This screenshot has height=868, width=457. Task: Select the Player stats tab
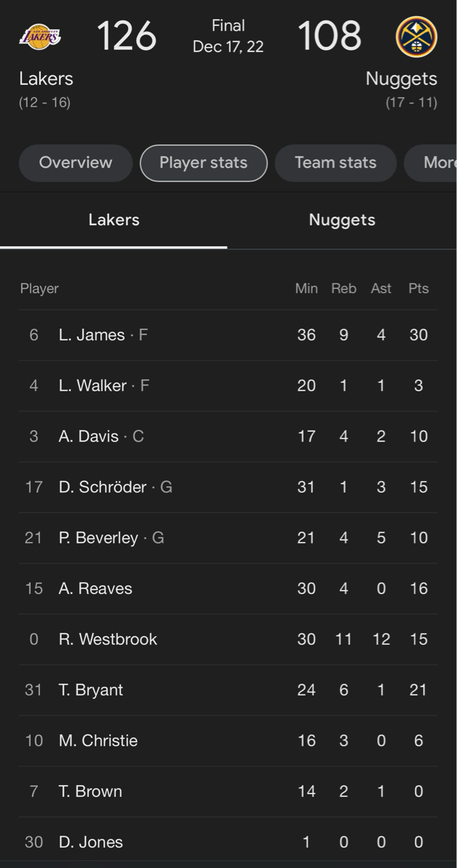point(203,163)
